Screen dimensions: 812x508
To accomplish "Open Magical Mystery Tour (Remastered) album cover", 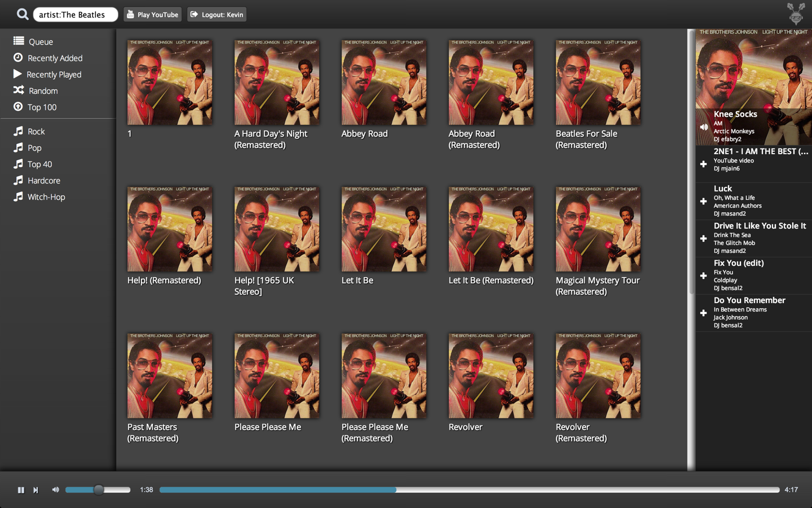I will (598, 229).
